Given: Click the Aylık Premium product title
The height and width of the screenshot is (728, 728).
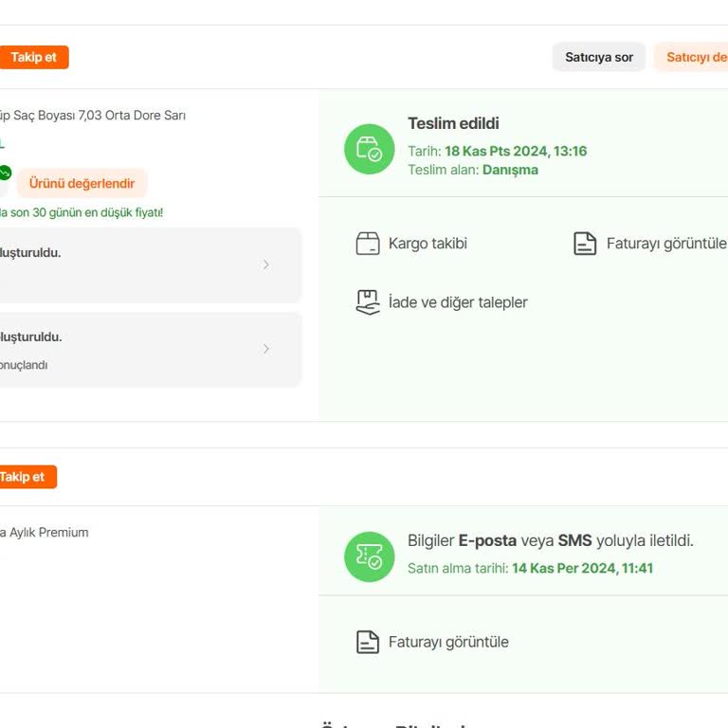Looking at the screenshot, I should tap(45, 533).
